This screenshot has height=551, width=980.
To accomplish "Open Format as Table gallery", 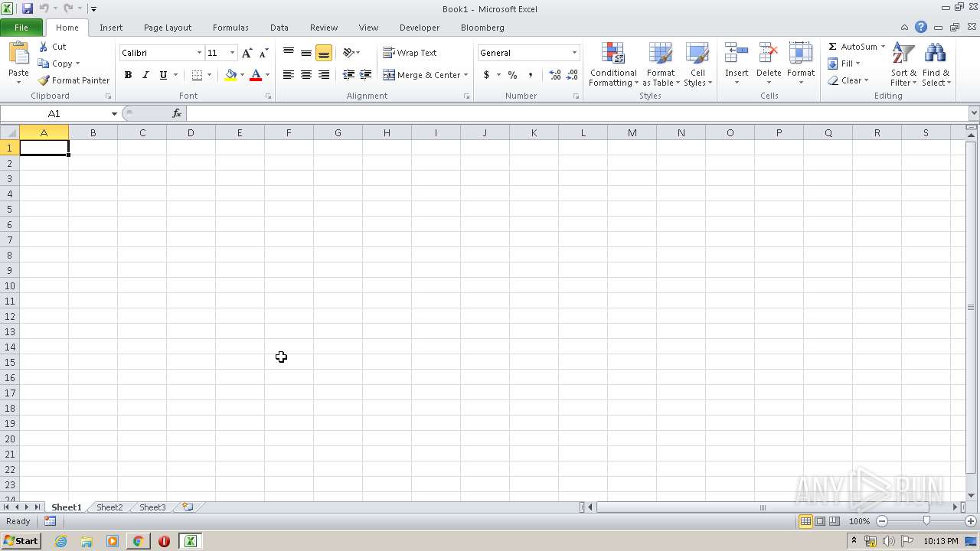I will pyautogui.click(x=661, y=65).
